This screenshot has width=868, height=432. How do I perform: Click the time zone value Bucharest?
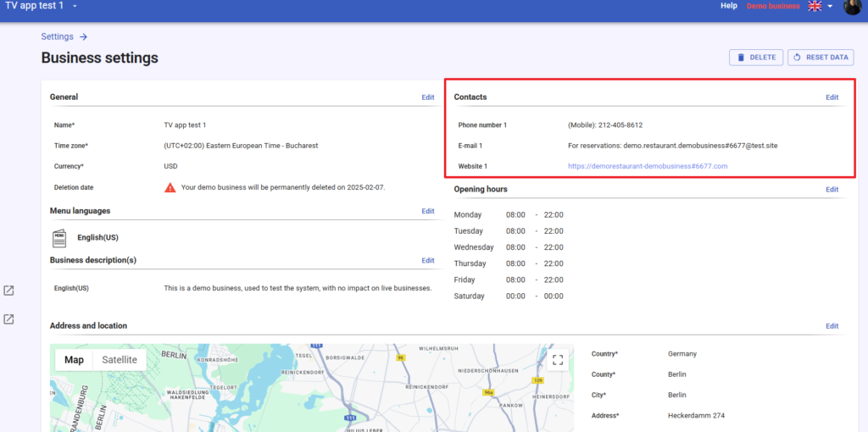coord(241,146)
